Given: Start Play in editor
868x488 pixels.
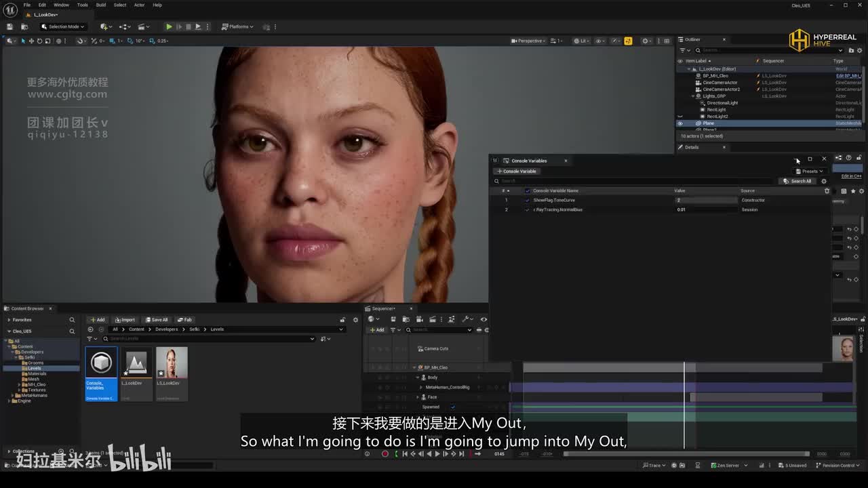Looking at the screenshot, I should coord(169,26).
